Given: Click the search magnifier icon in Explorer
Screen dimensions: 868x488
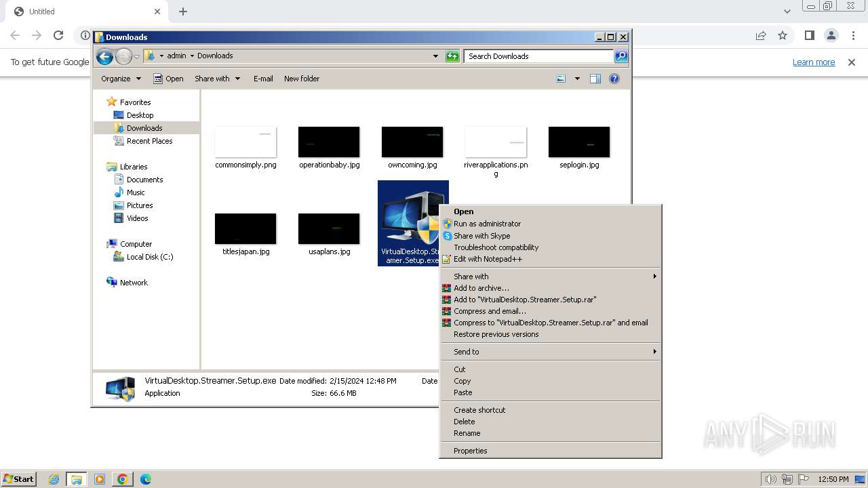Looking at the screenshot, I should pyautogui.click(x=621, y=56).
